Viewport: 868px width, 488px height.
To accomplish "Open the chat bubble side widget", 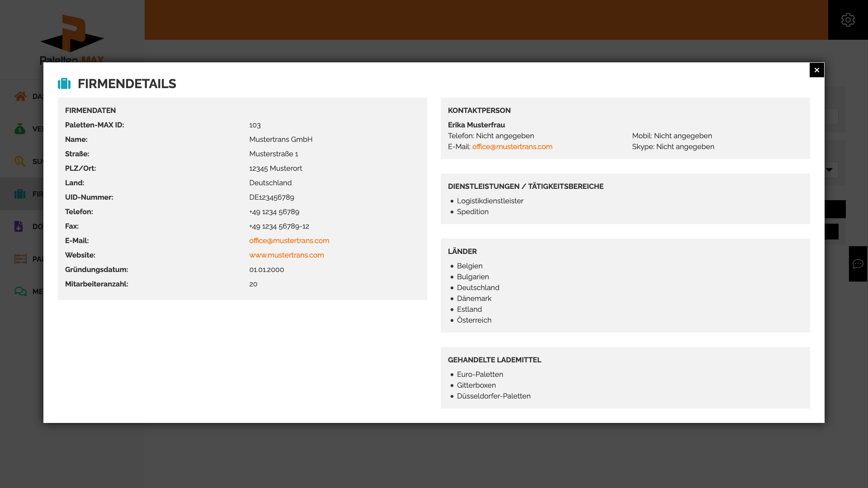I will point(858,264).
